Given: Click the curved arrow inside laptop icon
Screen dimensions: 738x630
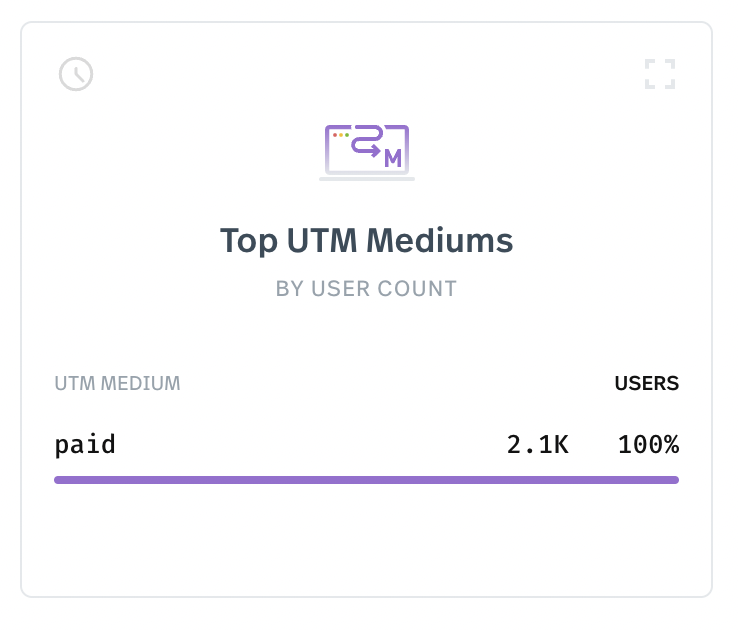Looking at the screenshot, I should click(367, 141).
